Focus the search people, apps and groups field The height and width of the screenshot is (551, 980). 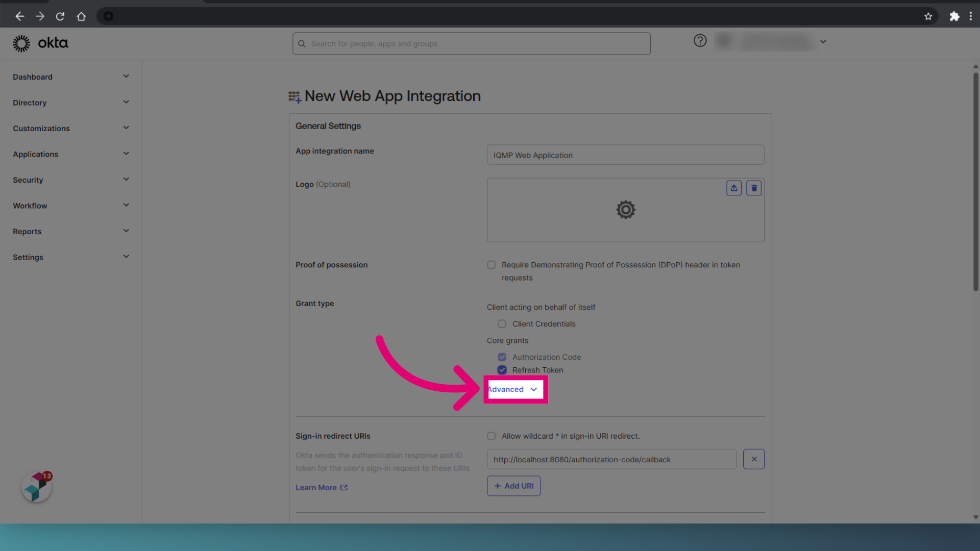click(x=471, y=44)
